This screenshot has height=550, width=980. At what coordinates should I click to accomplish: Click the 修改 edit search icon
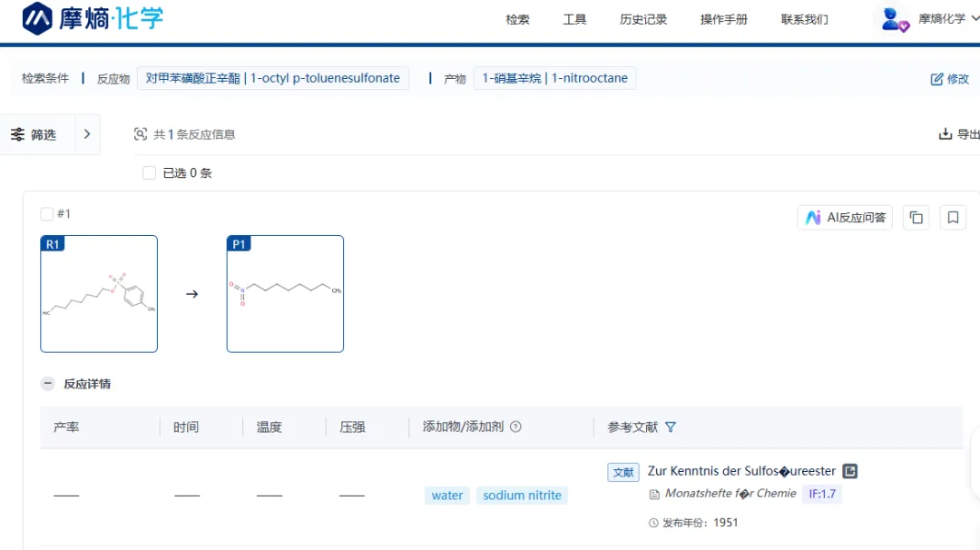(937, 79)
